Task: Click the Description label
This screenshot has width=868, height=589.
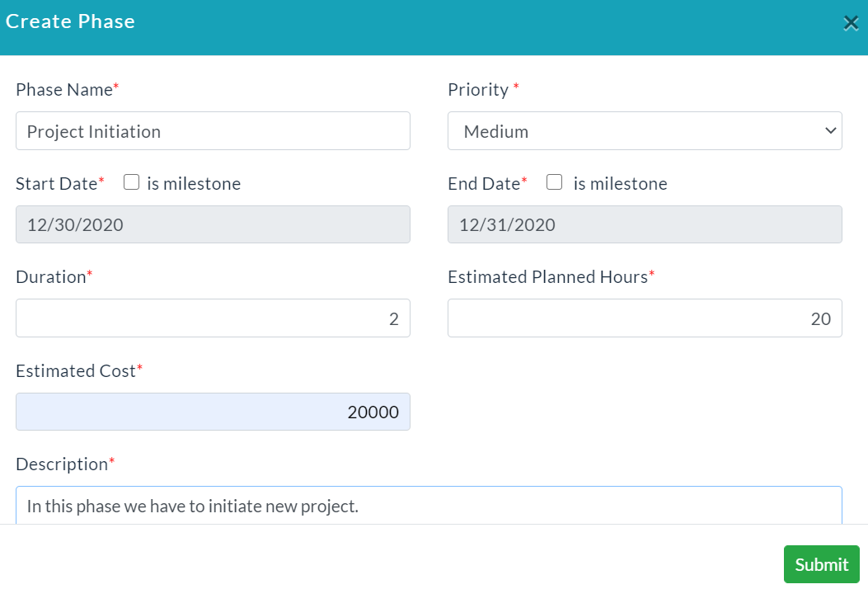Action: (62, 464)
